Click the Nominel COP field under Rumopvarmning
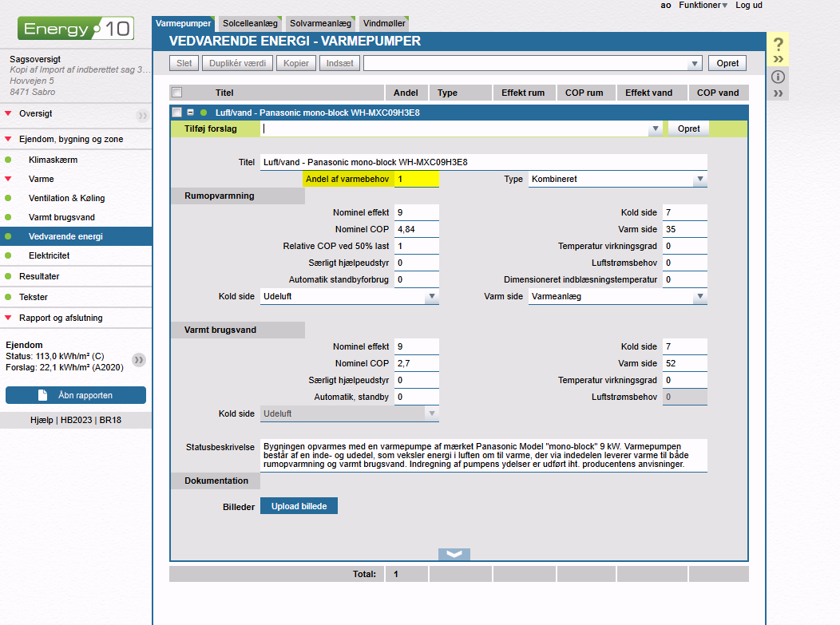This screenshot has height=625, width=840. pos(416,230)
